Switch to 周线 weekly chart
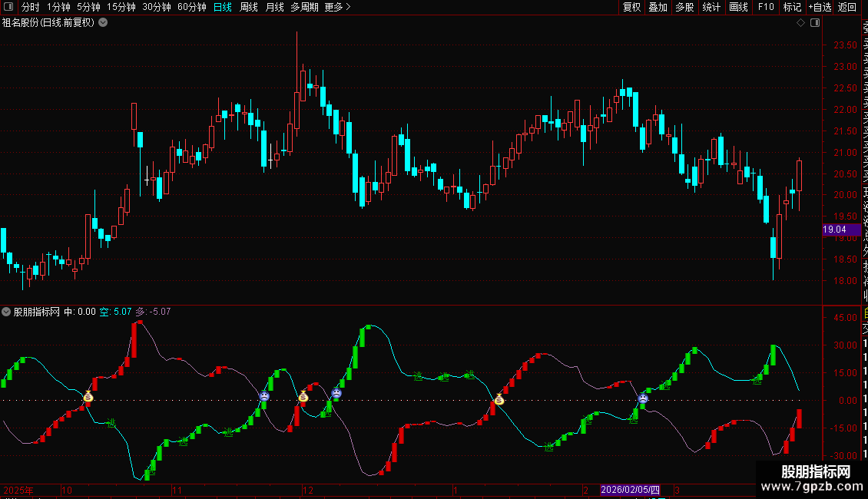This screenshot has width=868, height=499. pyautogui.click(x=249, y=7)
